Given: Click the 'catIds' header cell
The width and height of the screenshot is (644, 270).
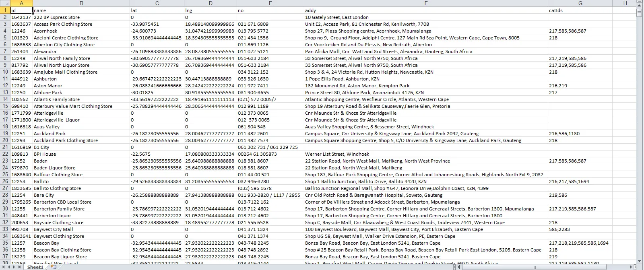Looking at the screenshot, I should pyautogui.click(x=580, y=10).
